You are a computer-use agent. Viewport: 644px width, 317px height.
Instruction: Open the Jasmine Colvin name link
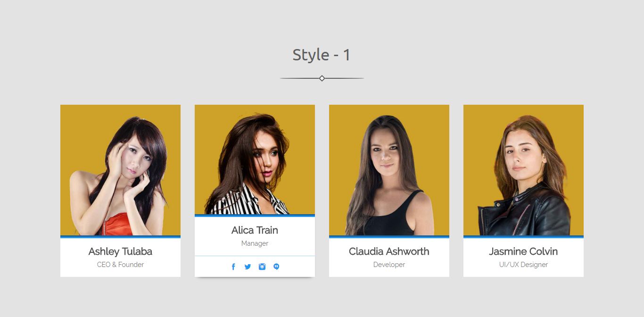tap(523, 251)
